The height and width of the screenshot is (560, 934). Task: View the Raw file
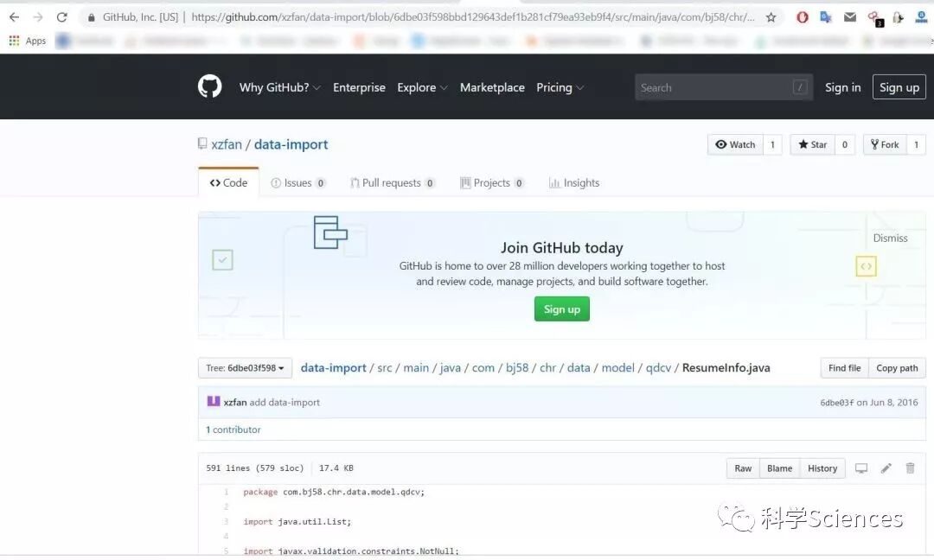click(743, 468)
